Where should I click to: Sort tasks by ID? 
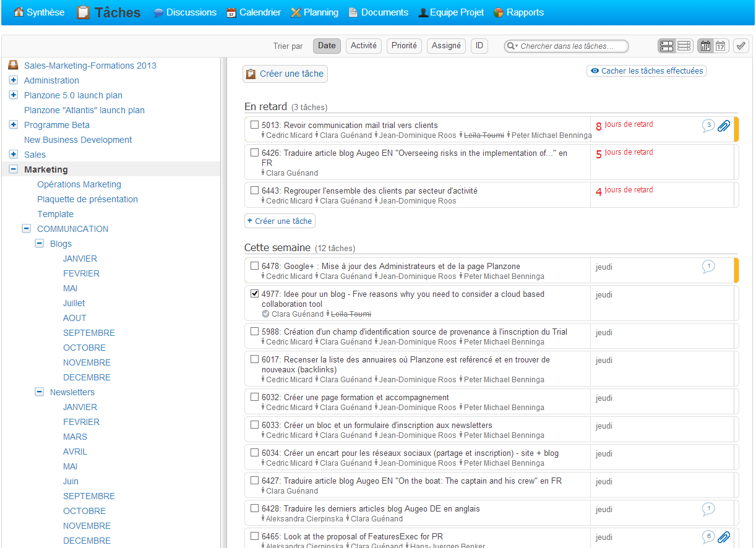pyautogui.click(x=479, y=46)
